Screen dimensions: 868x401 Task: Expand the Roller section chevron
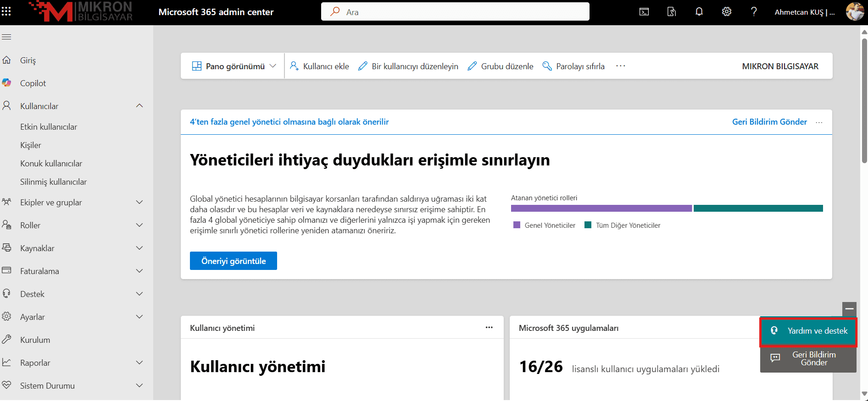coord(139,225)
